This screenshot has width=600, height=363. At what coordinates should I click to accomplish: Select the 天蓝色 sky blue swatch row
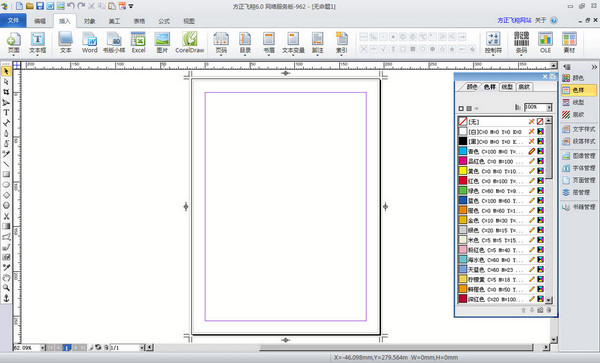point(501,270)
